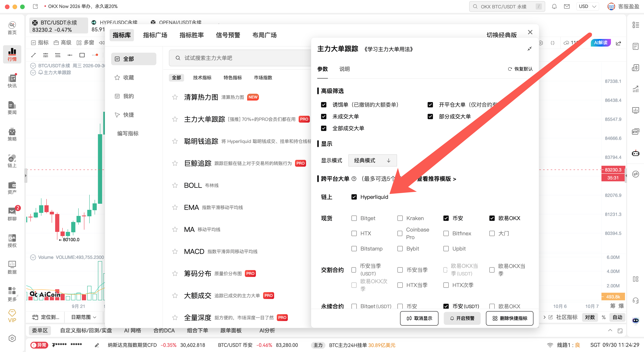This screenshot has width=644, height=352.
Task: Click 切换经典版 link
Action: (x=502, y=35)
